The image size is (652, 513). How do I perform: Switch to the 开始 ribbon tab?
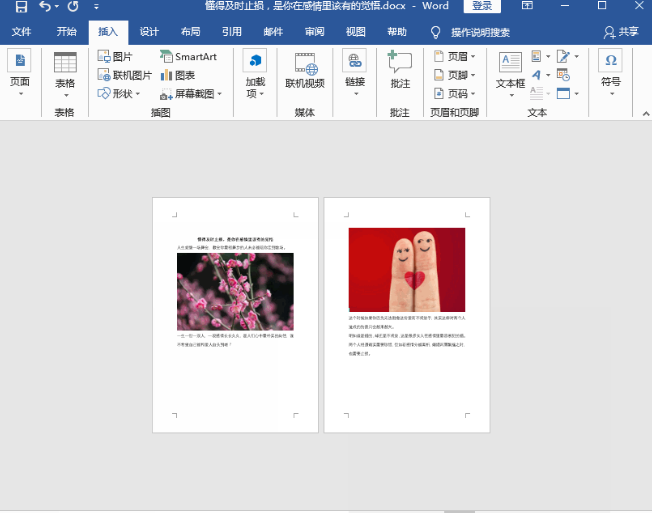pyautogui.click(x=67, y=32)
